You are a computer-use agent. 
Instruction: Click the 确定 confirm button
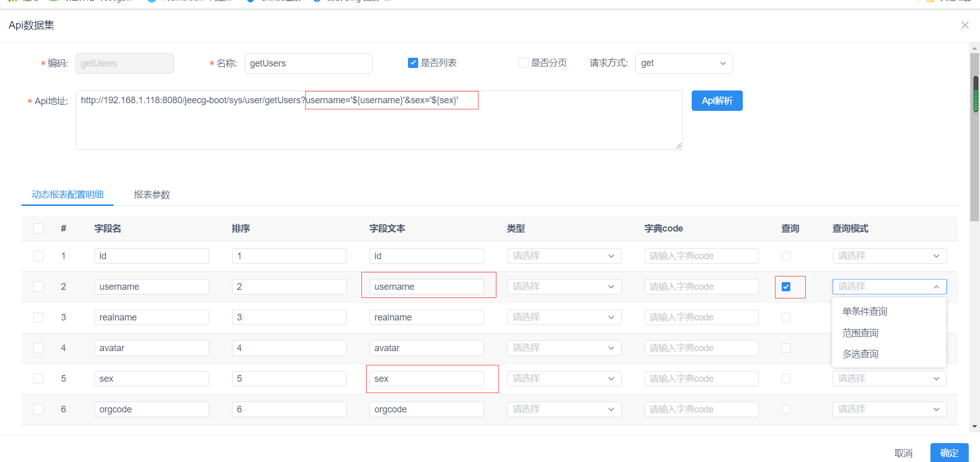[949, 453]
